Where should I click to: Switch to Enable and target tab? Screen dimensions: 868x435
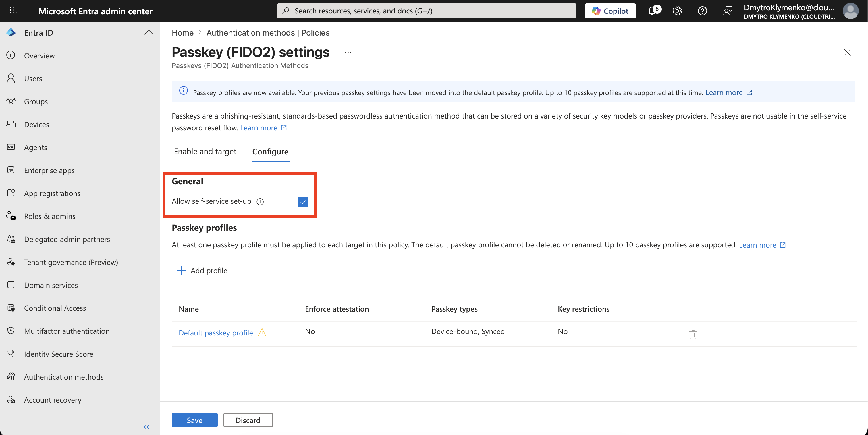pyautogui.click(x=205, y=152)
